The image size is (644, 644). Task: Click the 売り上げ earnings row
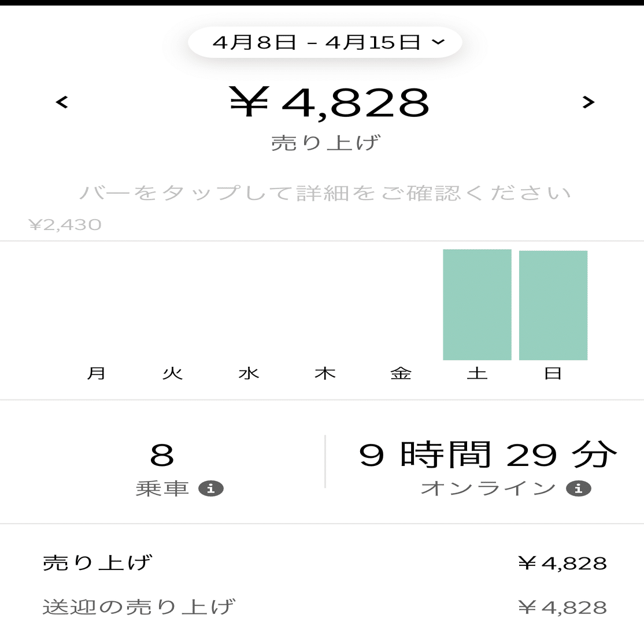coord(322,562)
